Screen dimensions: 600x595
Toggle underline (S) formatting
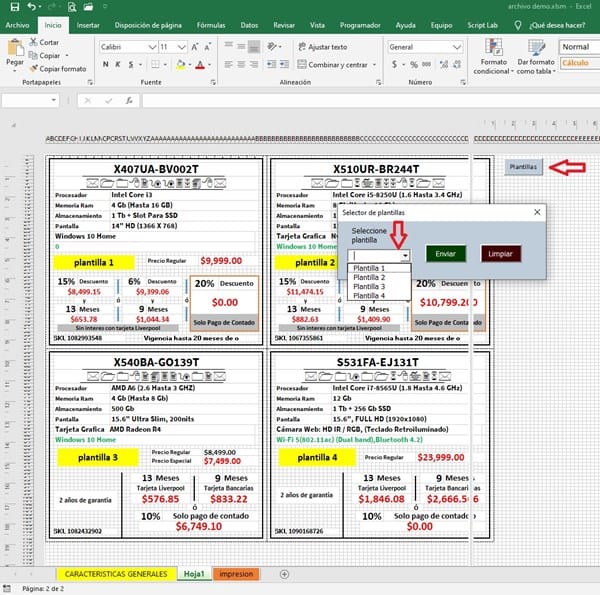pyautogui.click(x=131, y=64)
